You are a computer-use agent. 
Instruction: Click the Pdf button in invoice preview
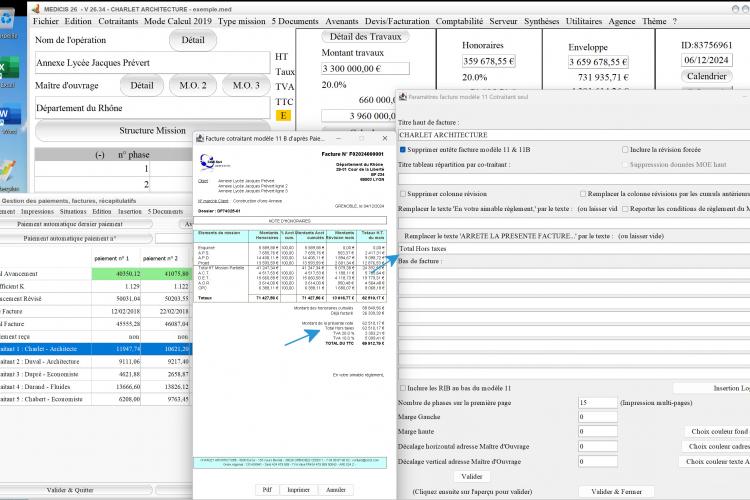(x=267, y=489)
